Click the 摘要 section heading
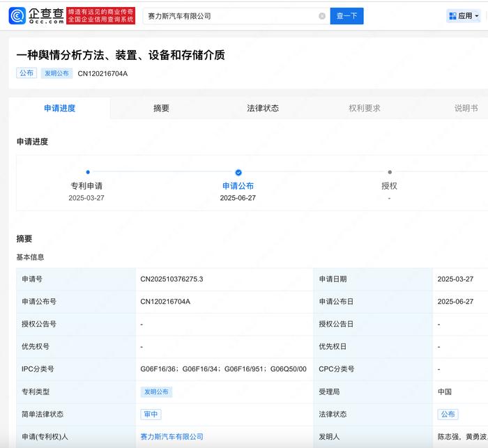488x448 pixels. [24, 238]
